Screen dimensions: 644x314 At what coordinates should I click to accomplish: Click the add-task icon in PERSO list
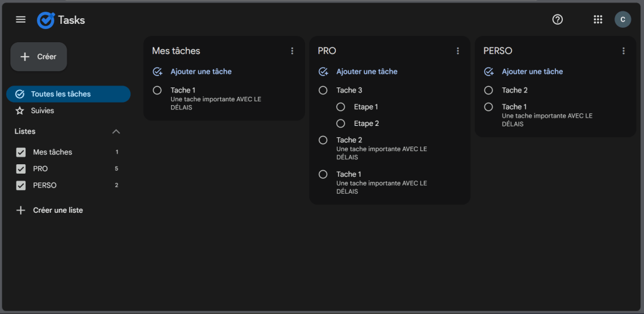coord(489,72)
